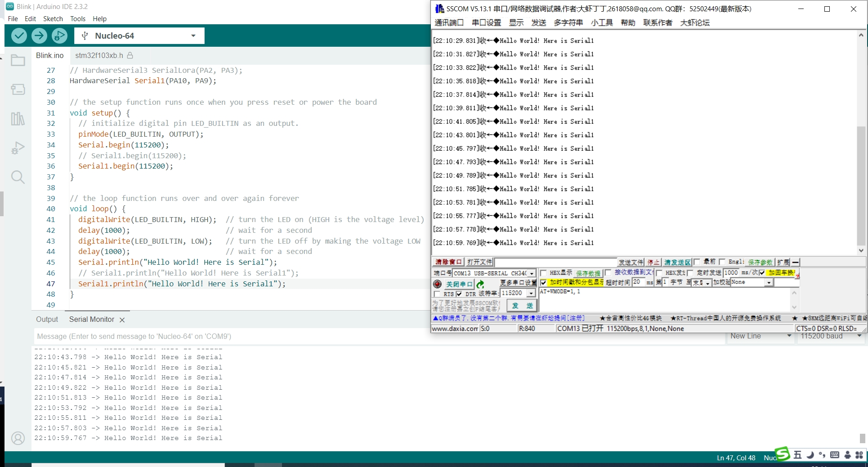Click the green refresh arrow icon in SSCOM
The width and height of the screenshot is (868, 467).
pos(480,284)
